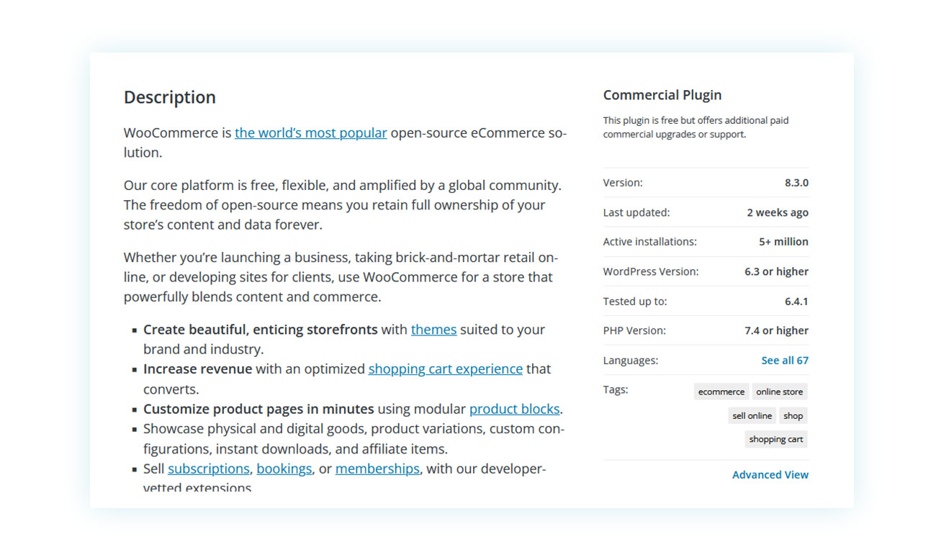Click the version number 8.3.0
The height and width of the screenshot is (560, 936).
pos(796,183)
